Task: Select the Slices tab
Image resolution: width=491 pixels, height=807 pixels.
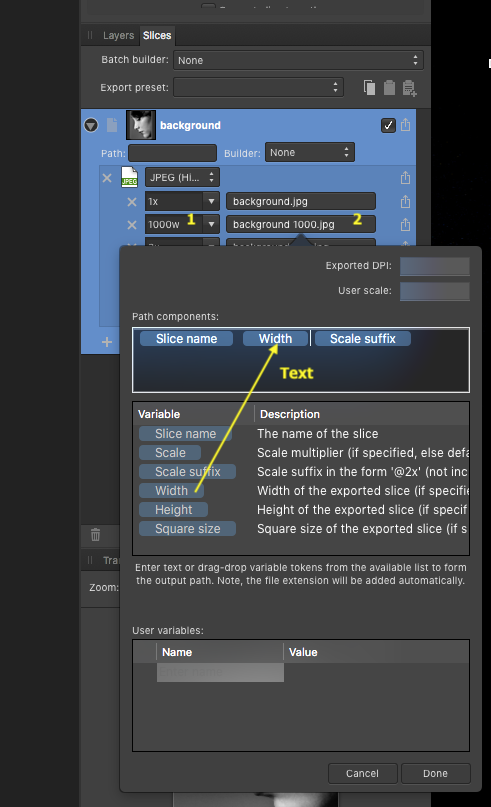Action: click(x=157, y=36)
